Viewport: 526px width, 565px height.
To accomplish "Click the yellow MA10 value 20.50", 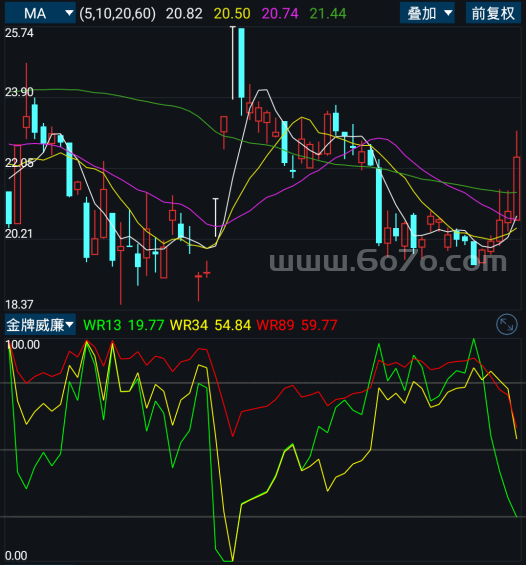I will (x=232, y=14).
